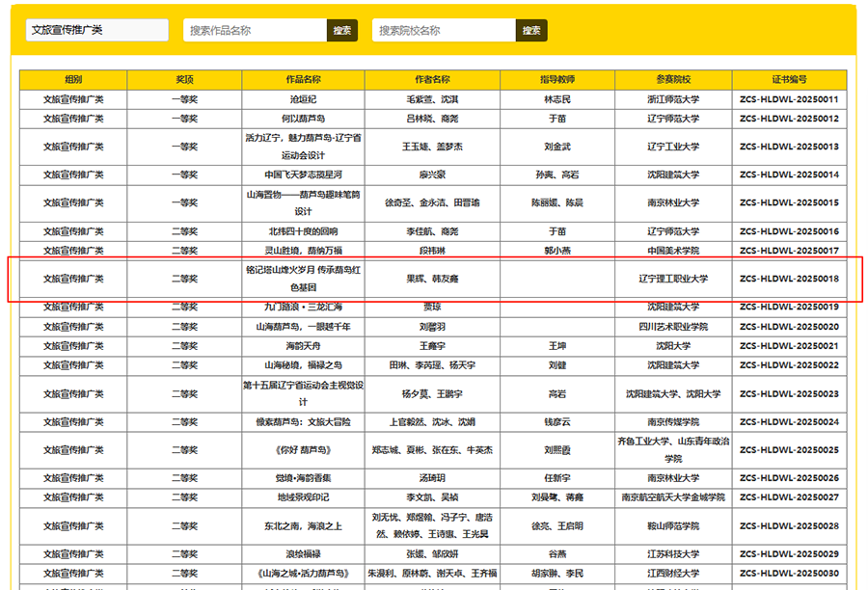Click the 奖项 column header
Image resolution: width=868 pixels, height=590 pixels.
[184, 80]
